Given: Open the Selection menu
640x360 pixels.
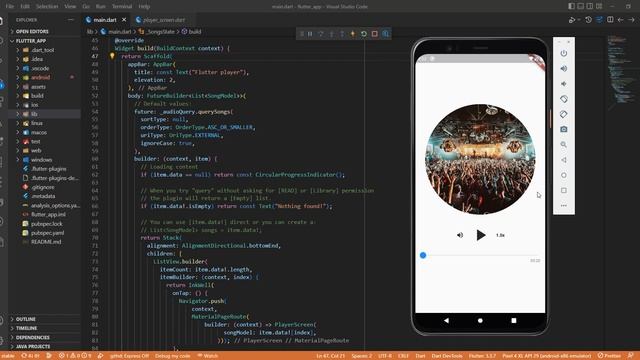Looking at the screenshot, I should point(47,6).
